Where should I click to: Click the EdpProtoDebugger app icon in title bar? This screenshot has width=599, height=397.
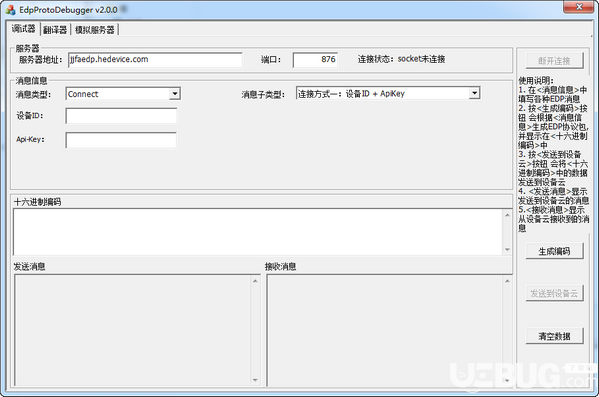click(x=11, y=10)
